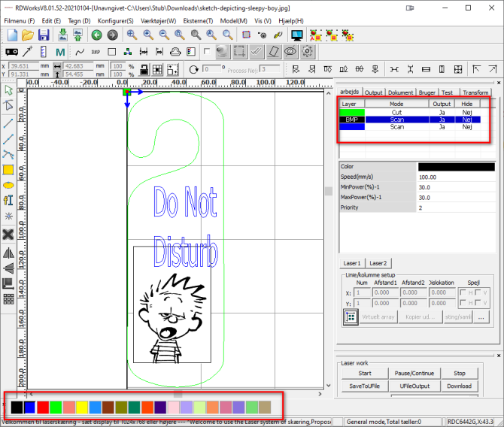This screenshot has width=504, height=427.
Task: Click the magic wand tool icon
Action: pyautogui.click(x=28, y=51)
